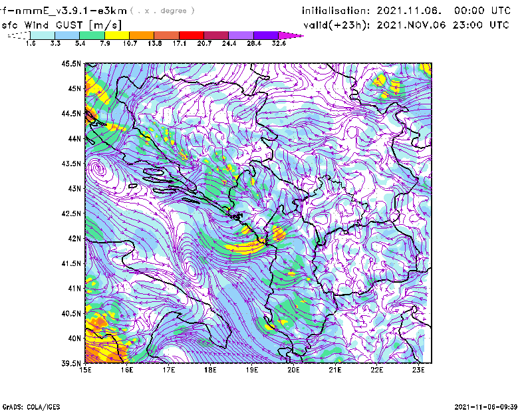Screen dimensions: 532x411
Task: Click the 45.5N latitude axis label
Action: point(71,63)
